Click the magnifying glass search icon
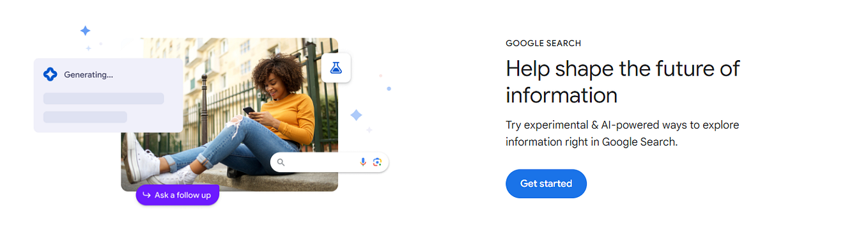 [281, 162]
